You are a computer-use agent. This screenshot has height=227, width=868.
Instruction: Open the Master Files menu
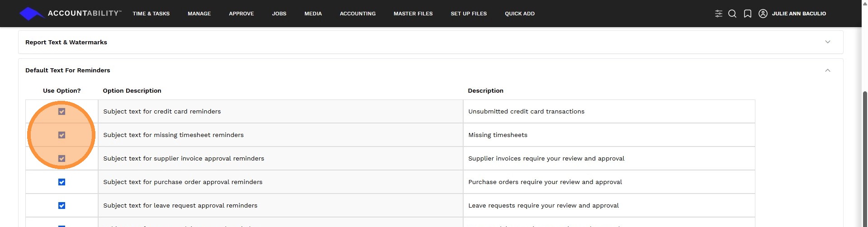coord(413,14)
